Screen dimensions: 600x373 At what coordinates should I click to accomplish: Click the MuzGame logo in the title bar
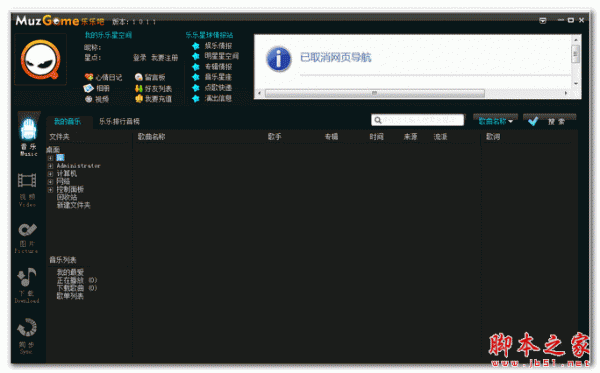pyautogui.click(x=60, y=20)
